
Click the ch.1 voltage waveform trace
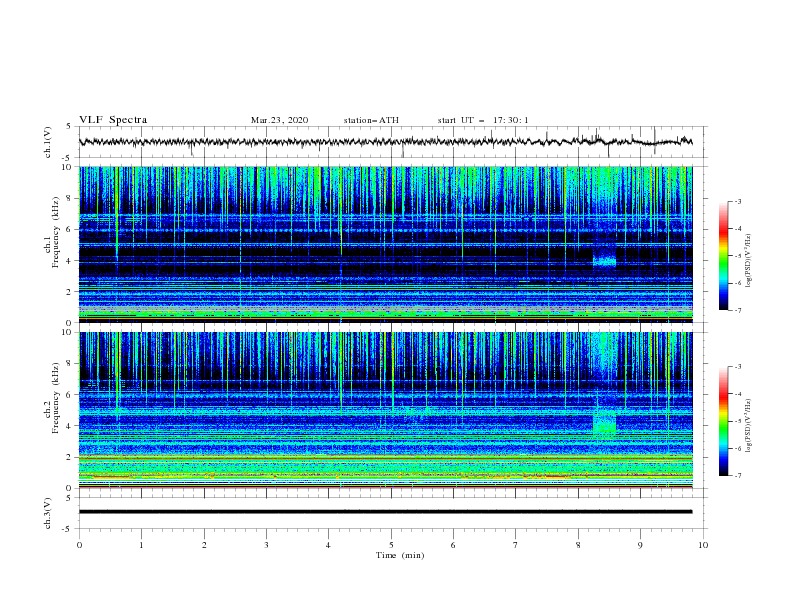coord(385,142)
